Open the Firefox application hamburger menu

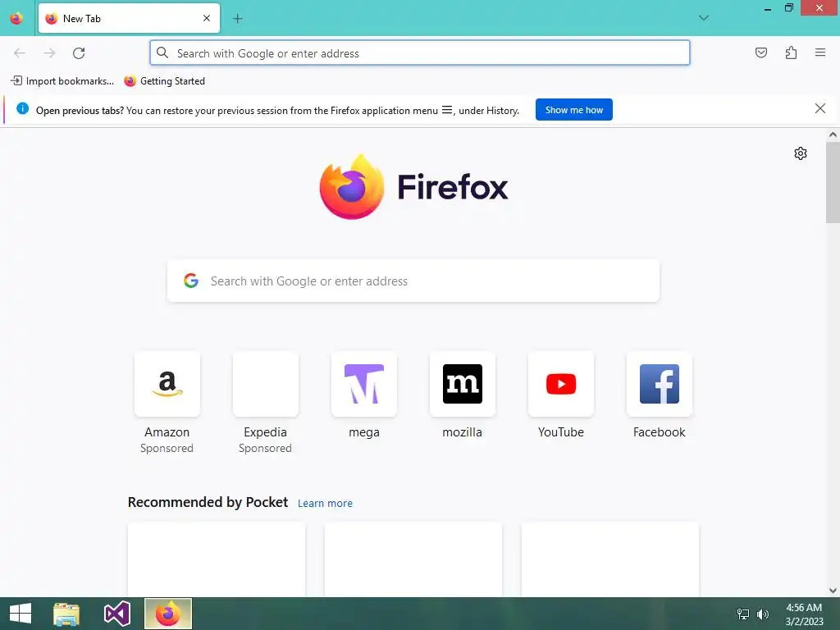820,52
